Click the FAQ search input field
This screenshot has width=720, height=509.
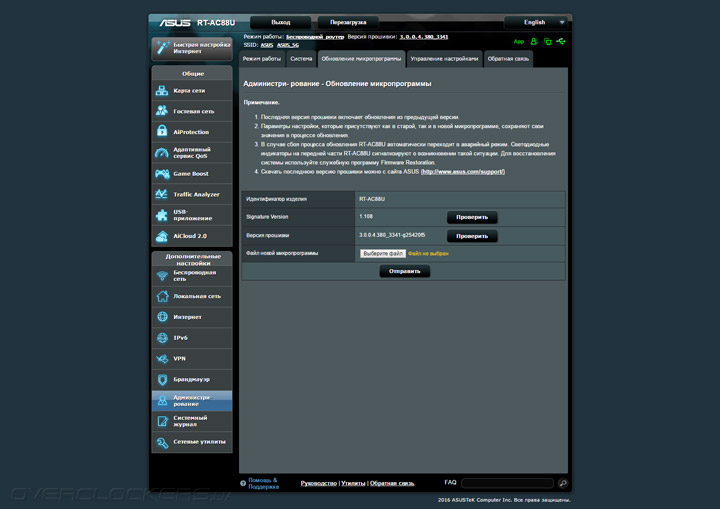tap(507, 483)
